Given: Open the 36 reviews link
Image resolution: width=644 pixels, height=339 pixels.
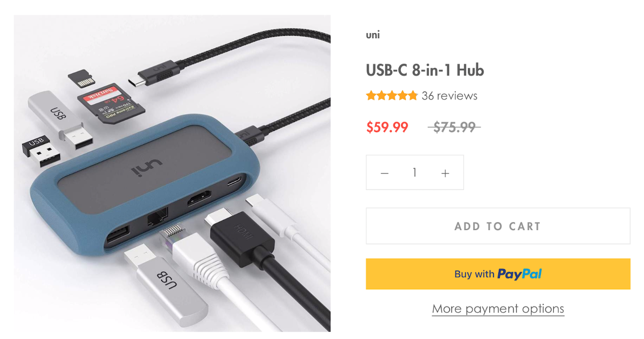Looking at the screenshot, I should (x=449, y=96).
